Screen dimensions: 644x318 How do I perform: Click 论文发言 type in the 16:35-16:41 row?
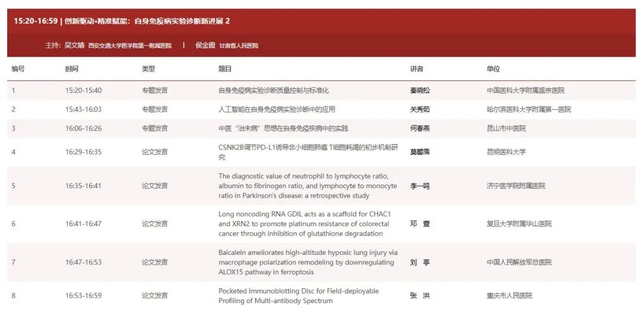(155, 186)
